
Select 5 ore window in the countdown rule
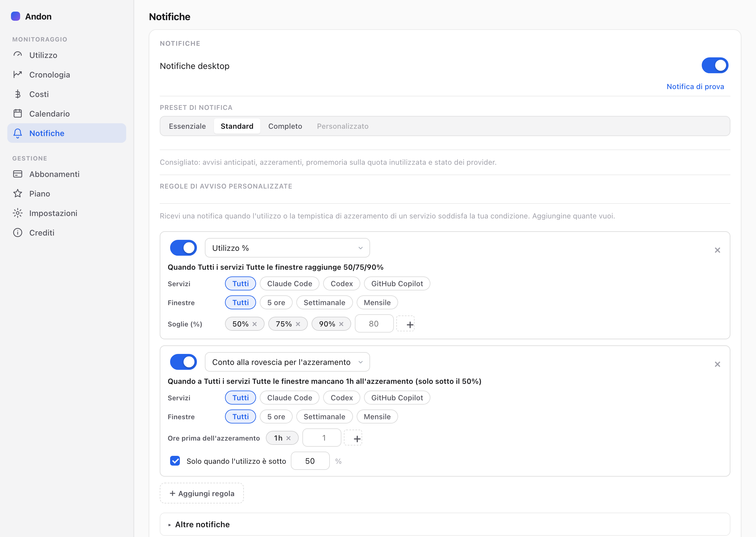pos(276,416)
